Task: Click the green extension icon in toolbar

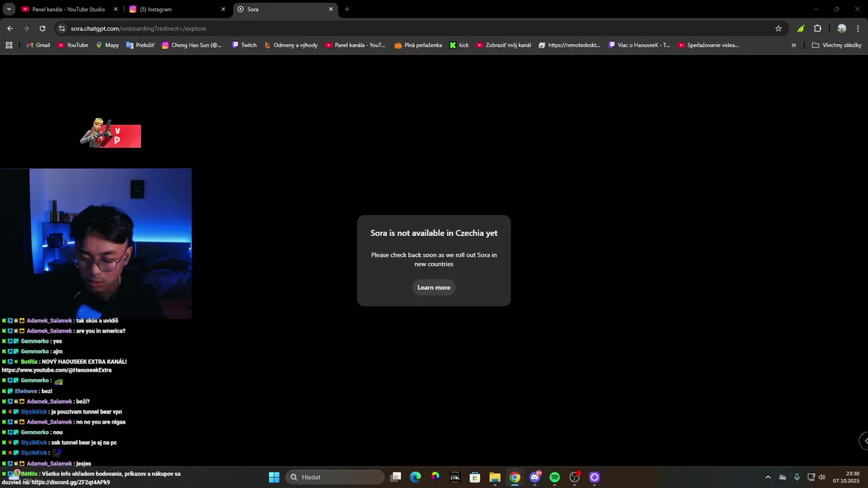Action: coord(801,28)
